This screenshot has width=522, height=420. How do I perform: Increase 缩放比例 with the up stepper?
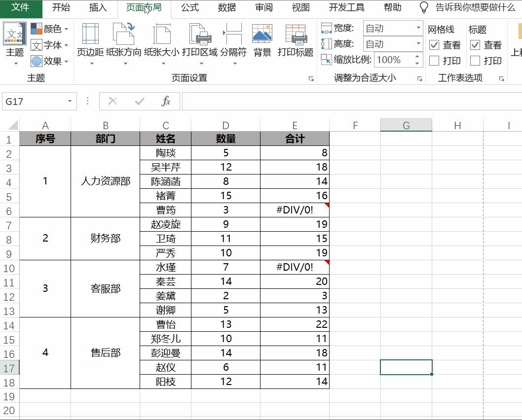pos(417,56)
